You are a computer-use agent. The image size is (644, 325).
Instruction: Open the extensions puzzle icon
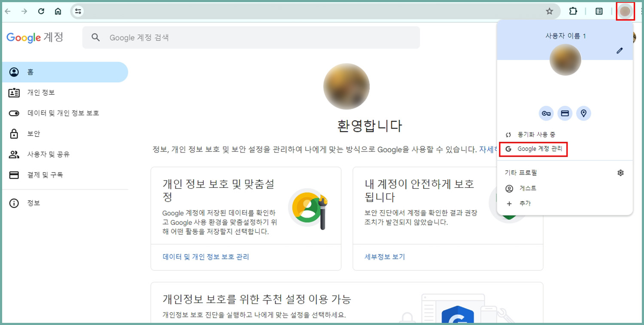[x=573, y=12]
